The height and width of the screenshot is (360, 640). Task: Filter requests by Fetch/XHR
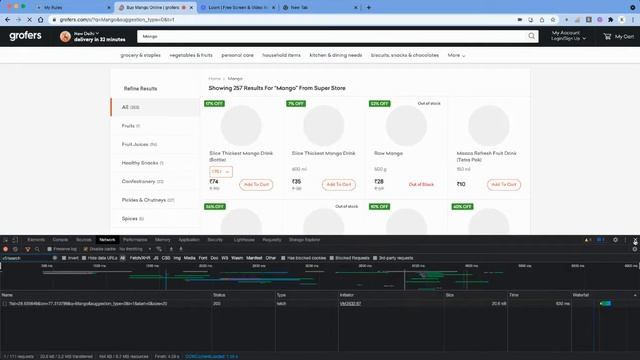pyautogui.click(x=140, y=258)
